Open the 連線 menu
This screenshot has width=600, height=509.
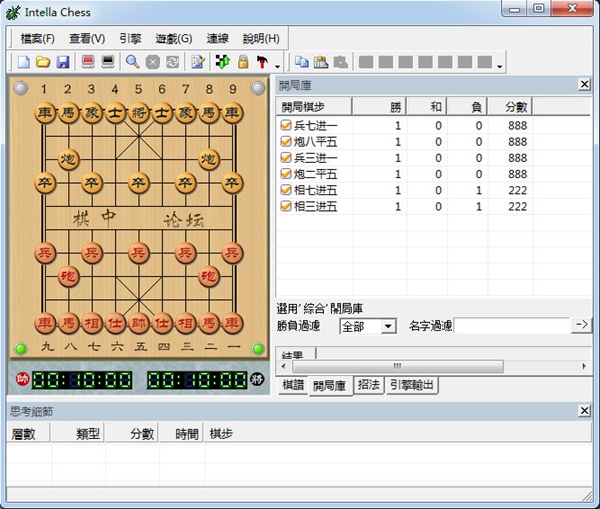[x=217, y=39]
